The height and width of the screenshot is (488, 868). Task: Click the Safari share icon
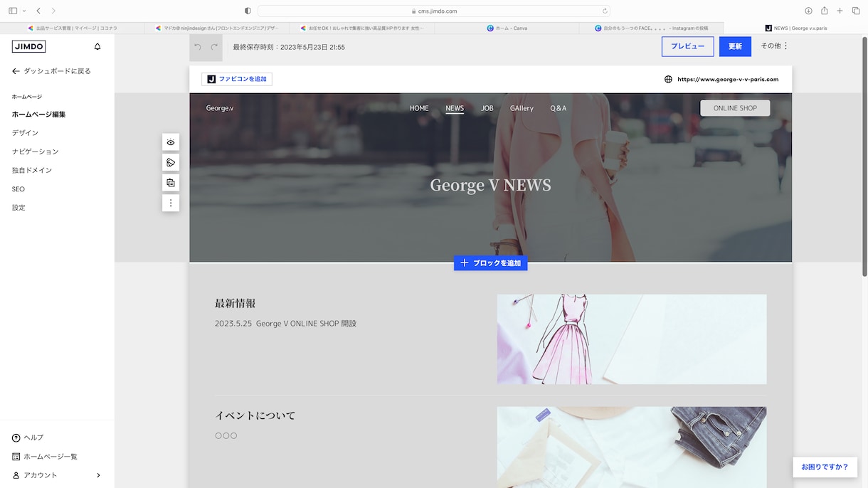tap(824, 11)
